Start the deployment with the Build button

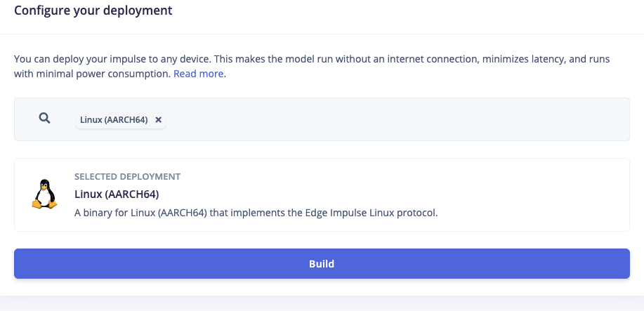click(x=322, y=263)
